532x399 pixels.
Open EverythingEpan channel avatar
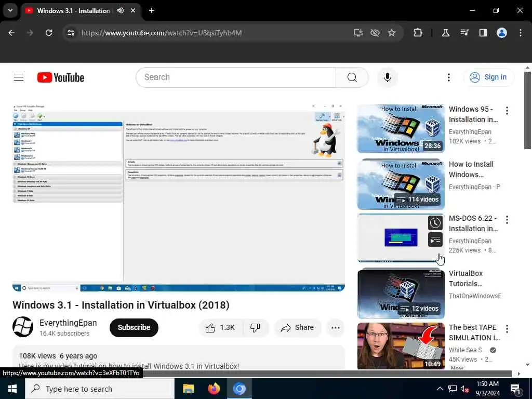point(23,327)
